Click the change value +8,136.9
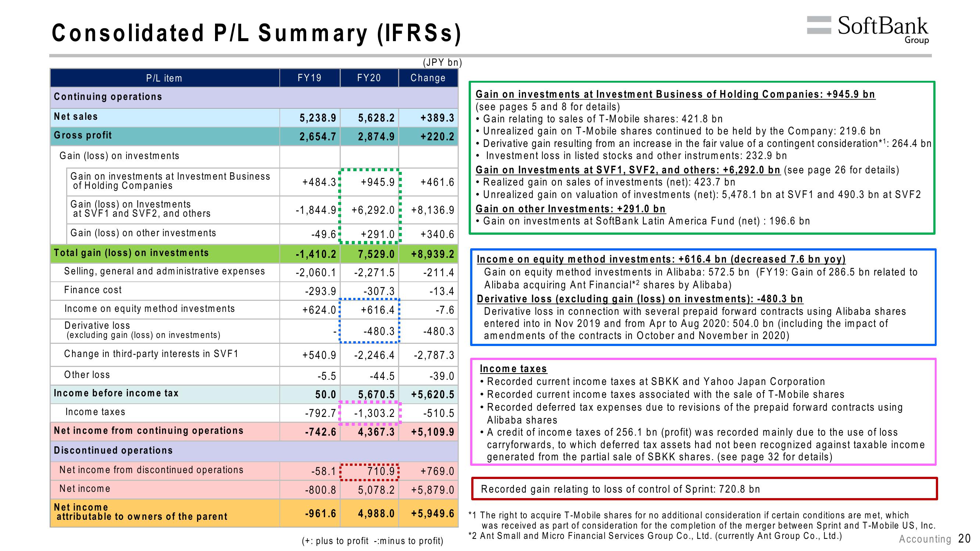The height and width of the screenshot is (551, 980). tap(433, 210)
